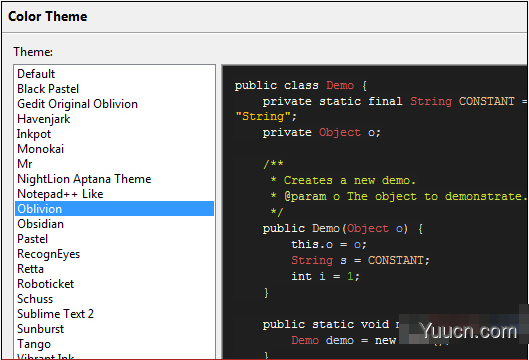
Task: Click the highlighted Oblivion theme
Action: pos(114,209)
